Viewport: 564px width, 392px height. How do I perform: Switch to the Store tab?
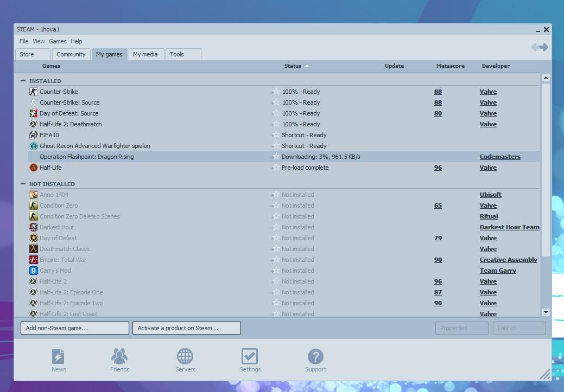point(33,54)
